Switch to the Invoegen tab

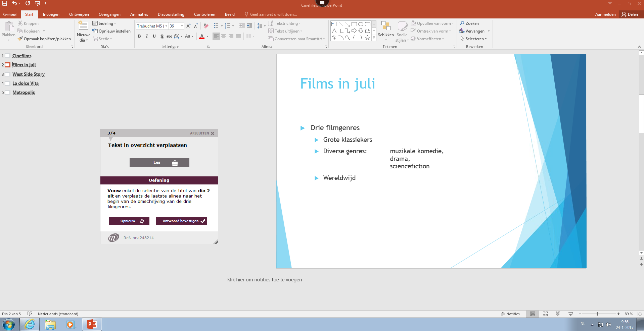pos(51,14)
